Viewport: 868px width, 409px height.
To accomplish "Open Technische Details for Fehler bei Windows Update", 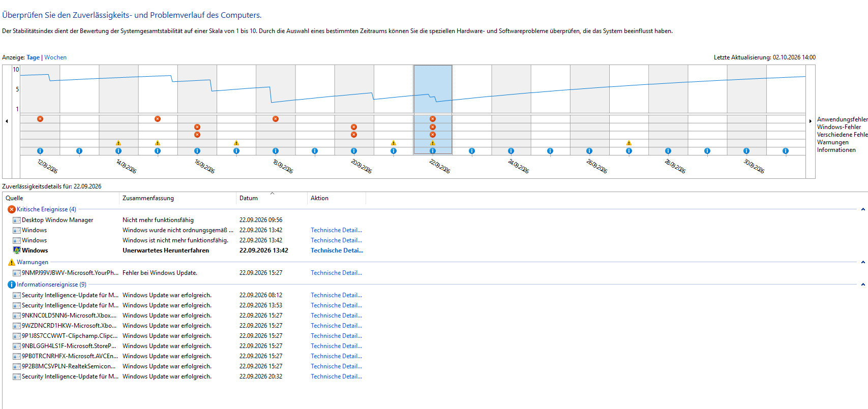I will tap(336, 273).
